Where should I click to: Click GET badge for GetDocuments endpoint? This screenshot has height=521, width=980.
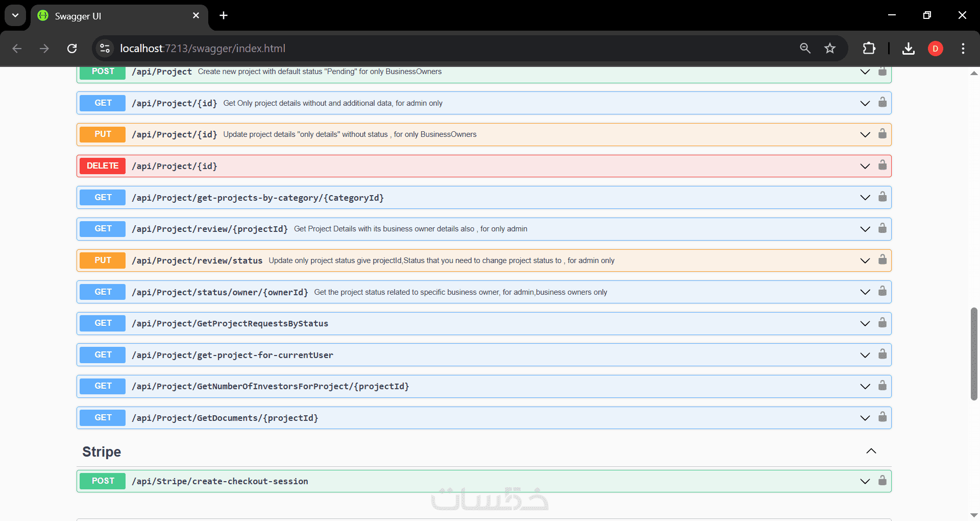(x=103, y=418)
